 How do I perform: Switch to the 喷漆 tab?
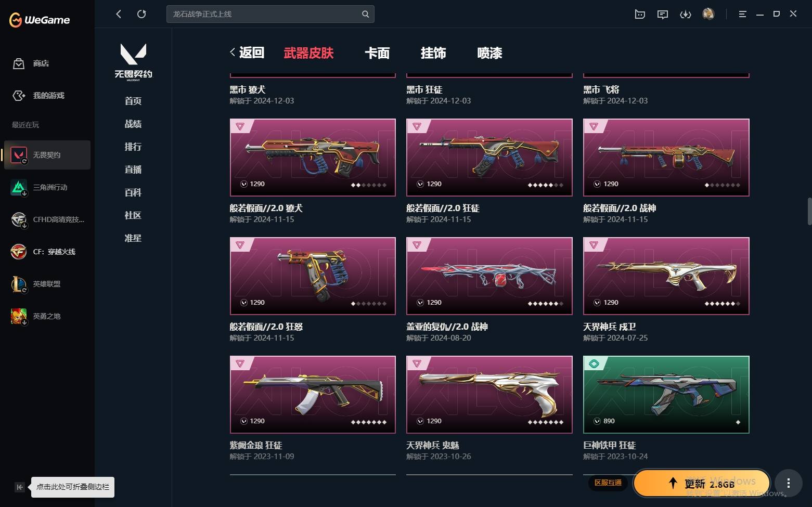tap(489, 53)
